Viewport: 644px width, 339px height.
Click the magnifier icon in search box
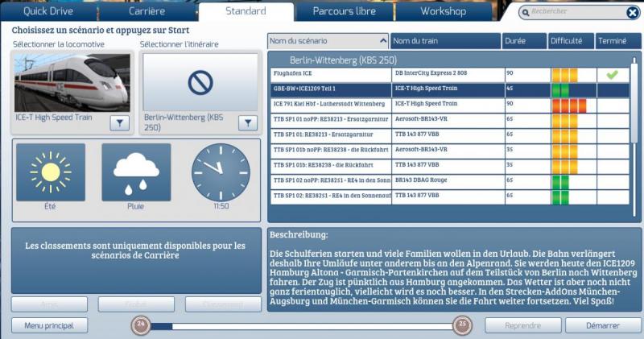point(526,13)
